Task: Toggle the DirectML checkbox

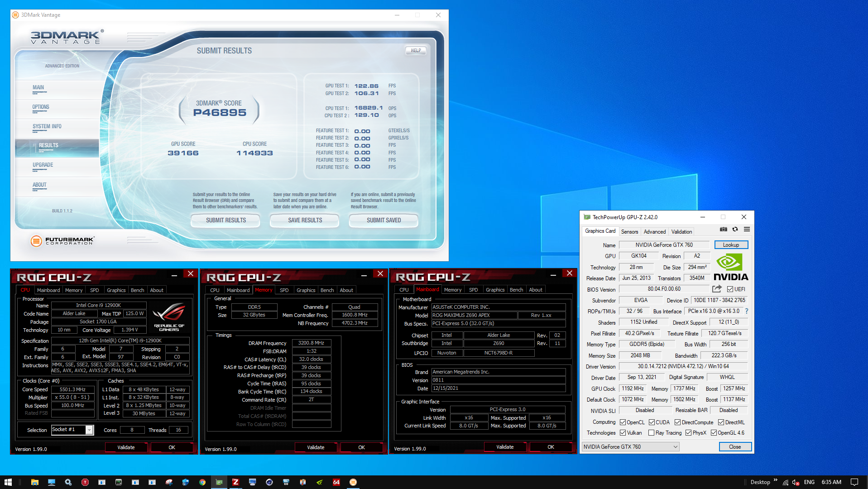Action: click(721, 422)
